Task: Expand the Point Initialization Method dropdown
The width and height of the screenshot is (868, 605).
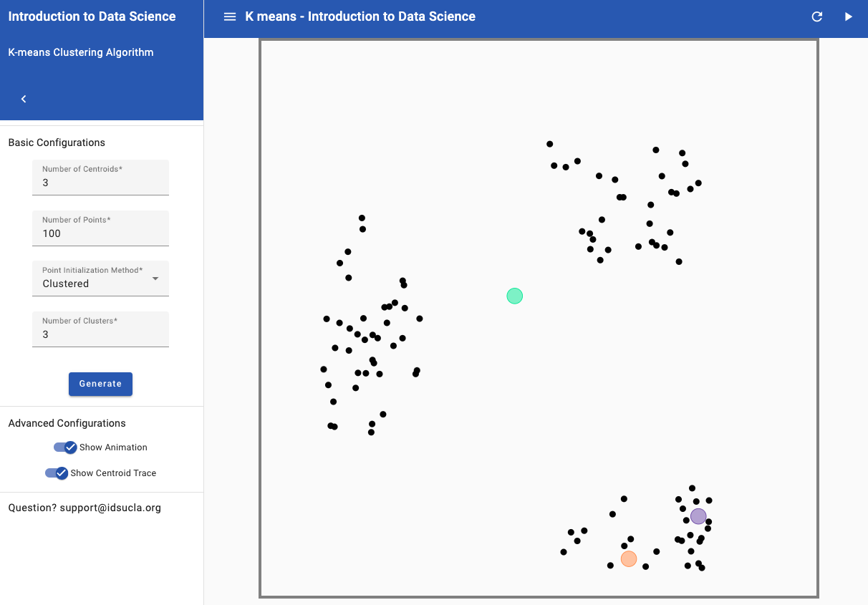Action: 100,279
